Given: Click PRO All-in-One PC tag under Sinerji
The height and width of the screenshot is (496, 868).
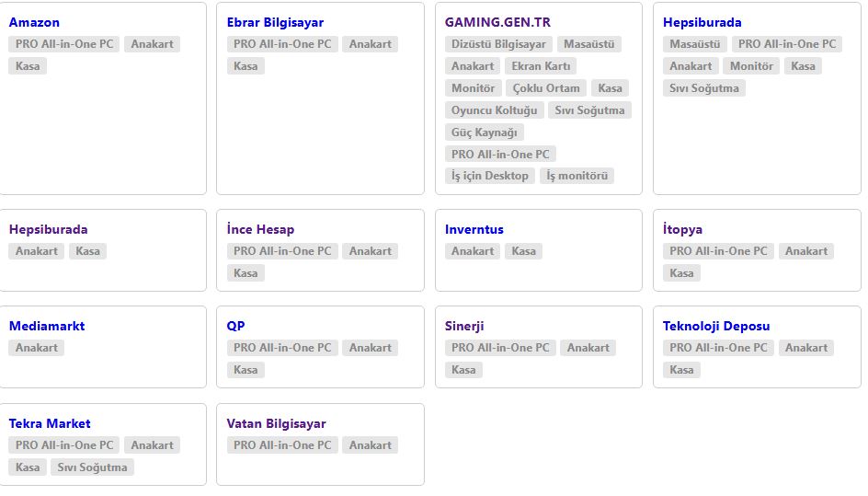Looking at the screenshot, I should click(500, 348).
